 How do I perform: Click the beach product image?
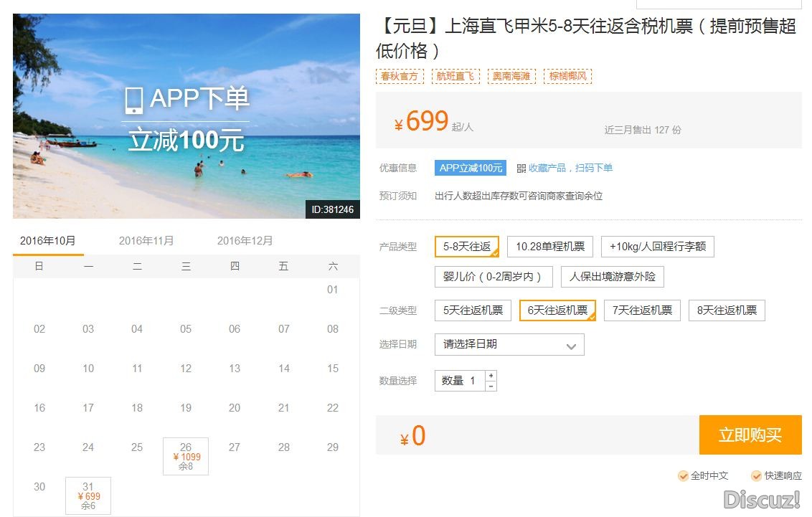pyautogui.click(x=187, y=116)
